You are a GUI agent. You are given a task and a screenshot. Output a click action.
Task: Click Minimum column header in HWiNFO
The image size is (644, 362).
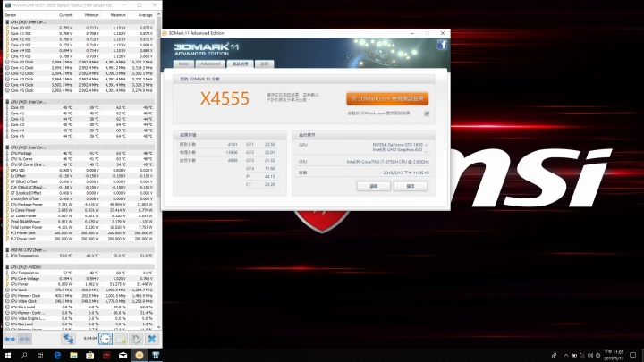tap(87, 15)
